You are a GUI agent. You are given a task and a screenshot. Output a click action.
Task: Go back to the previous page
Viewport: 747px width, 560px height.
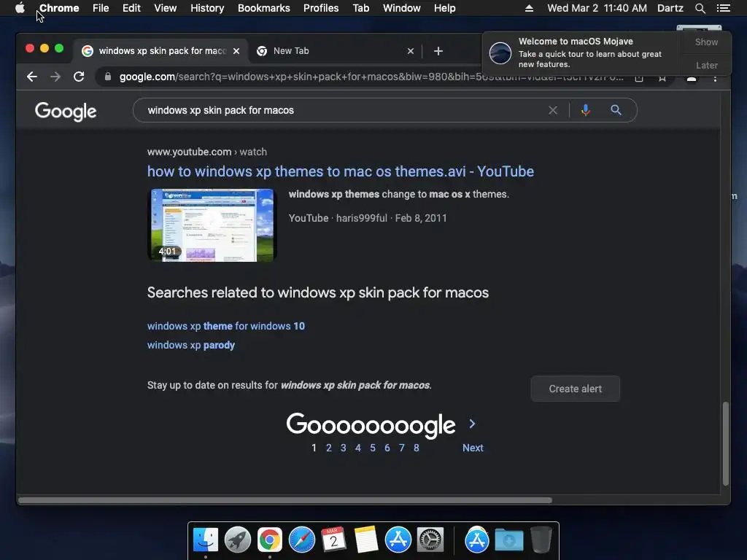coord(32,77)
